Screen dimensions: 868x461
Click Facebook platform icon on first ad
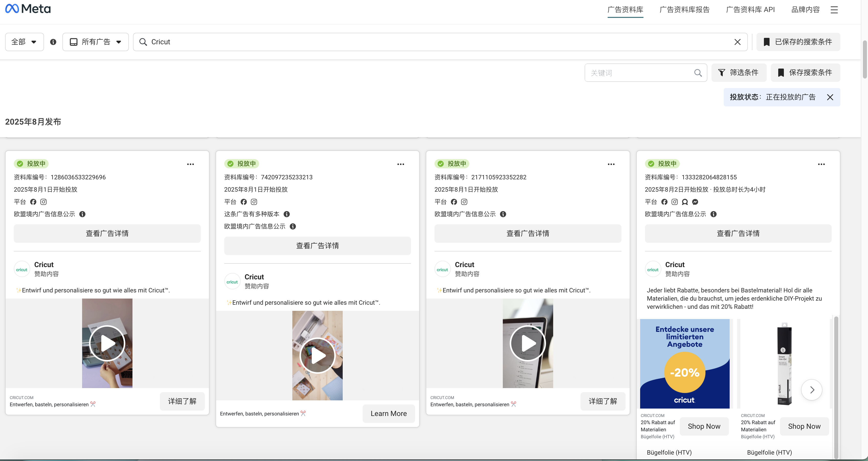click(x=33, y=202)
